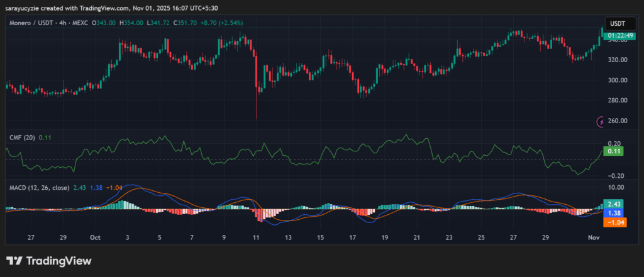644x277 pixels.
Task: Click the 260.00 price axis level
Action: pos(617,121)
